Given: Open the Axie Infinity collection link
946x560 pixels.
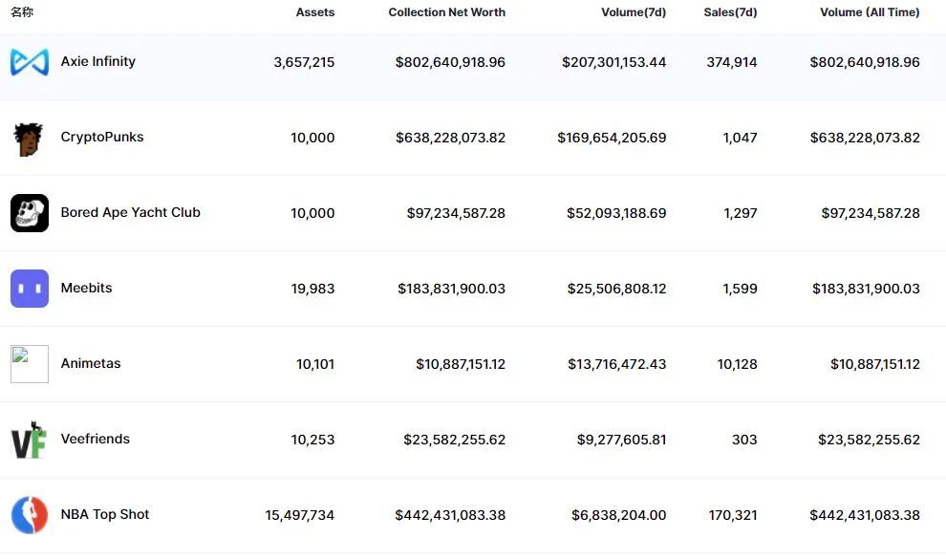Looking at the screenshot, I should click(97, 61).
